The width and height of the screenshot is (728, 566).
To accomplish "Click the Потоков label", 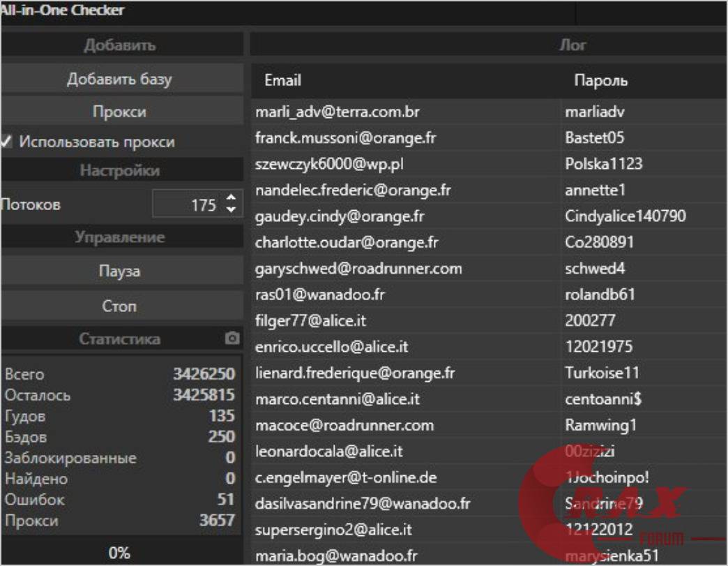I will (31, 204).
